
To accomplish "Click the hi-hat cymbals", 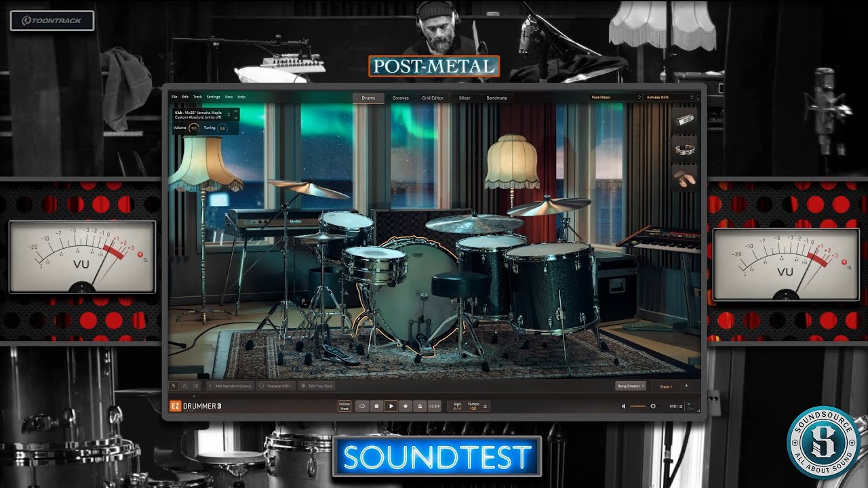I will [324, 236].
